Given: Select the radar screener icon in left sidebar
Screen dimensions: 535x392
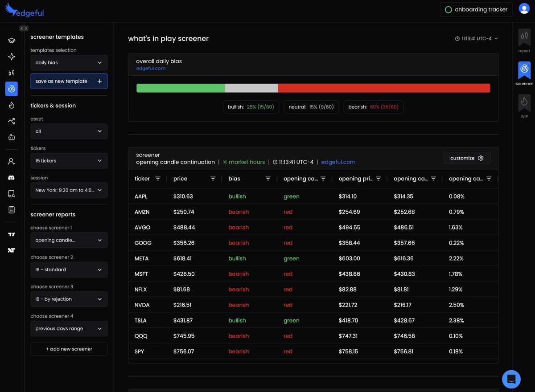Looking at the screenshot, I should click(12, 89).
